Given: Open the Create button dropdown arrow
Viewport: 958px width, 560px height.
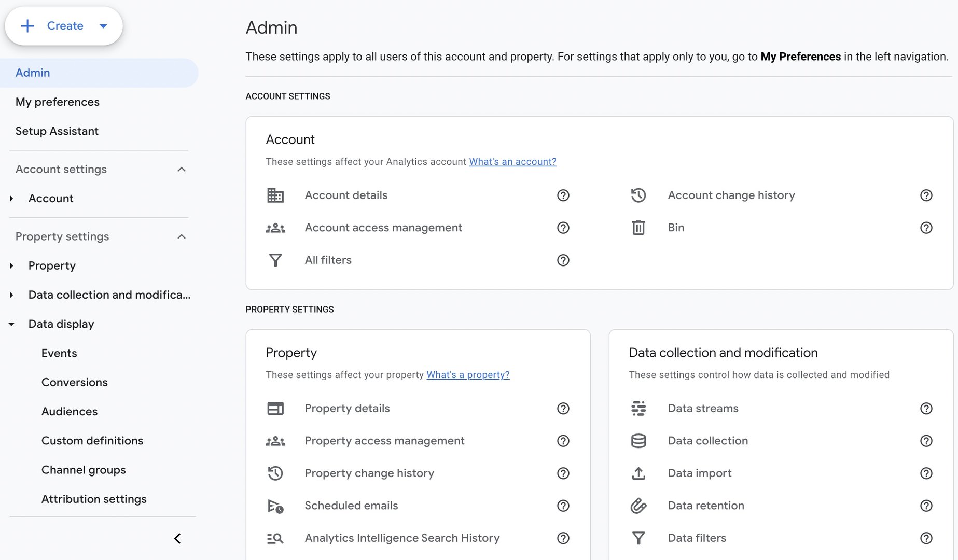Looking at the screenshot, I should (103, 25).
